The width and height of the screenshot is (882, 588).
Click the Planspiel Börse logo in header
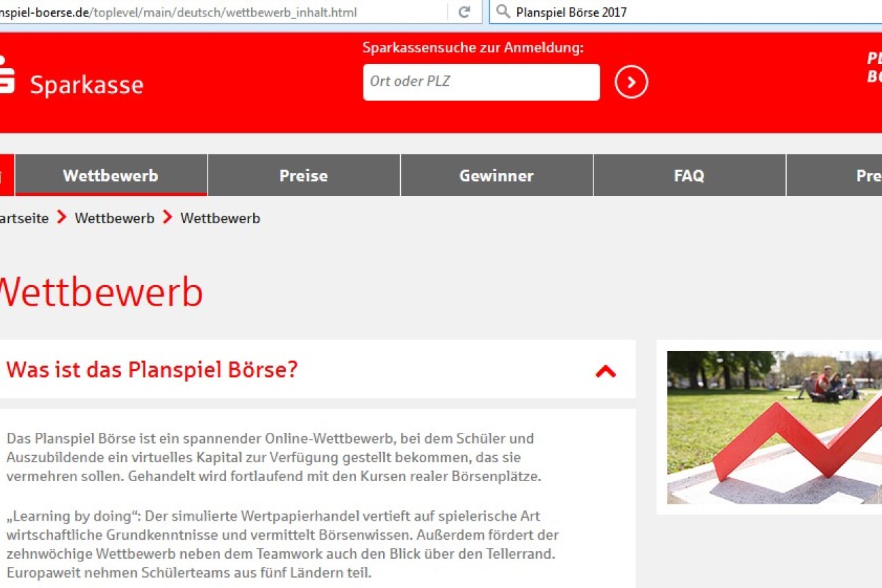click(873, 68)
